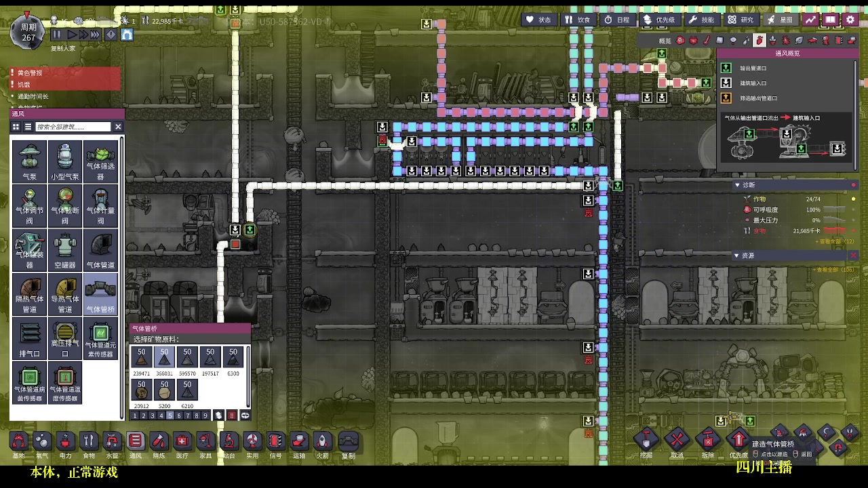The height and width of the screenshot is (488, 868).
Task: Select the material swatch with 366031 available
Action: [x=164, y=357]
